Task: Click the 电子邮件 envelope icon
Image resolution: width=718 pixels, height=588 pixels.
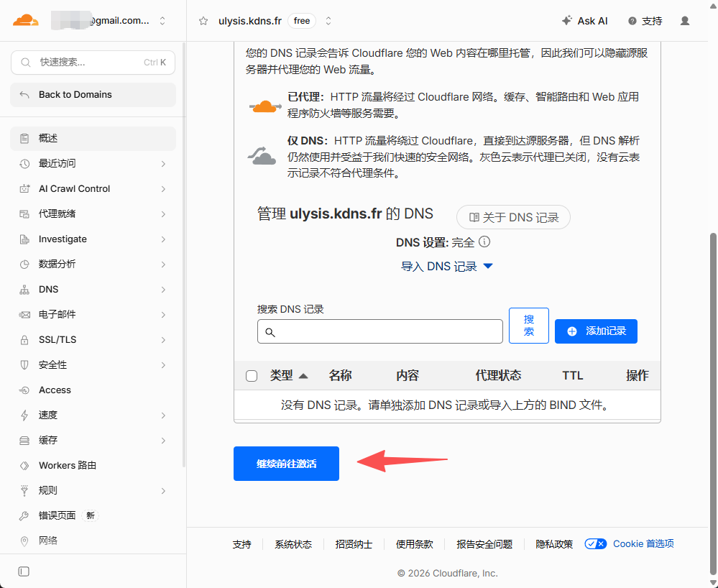Action: 24,315
